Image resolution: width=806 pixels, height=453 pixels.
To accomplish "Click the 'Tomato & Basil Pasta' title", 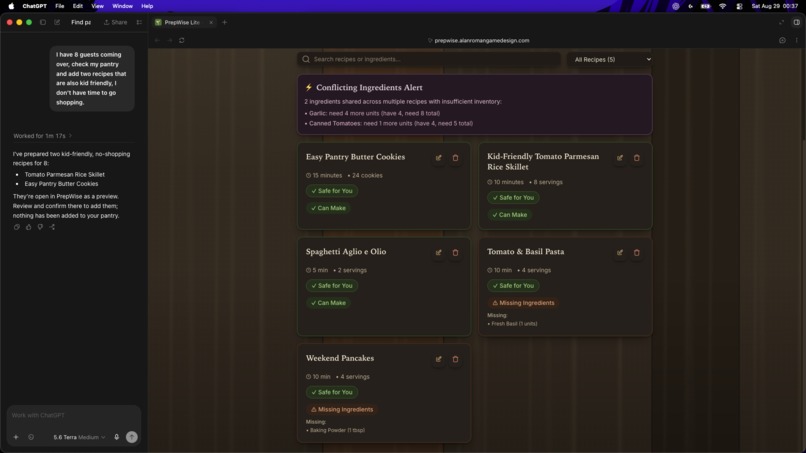I will point(525,251).
